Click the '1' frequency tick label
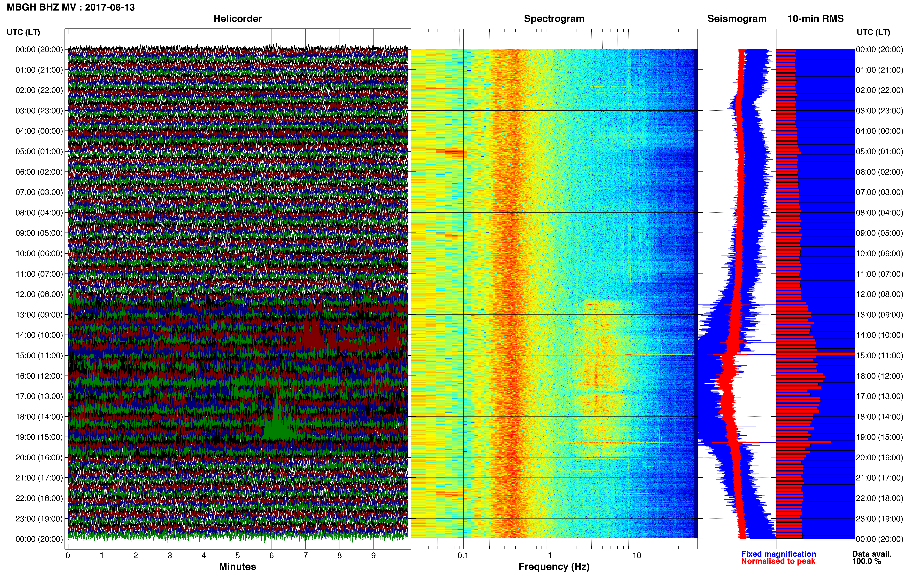 point(550,555)
